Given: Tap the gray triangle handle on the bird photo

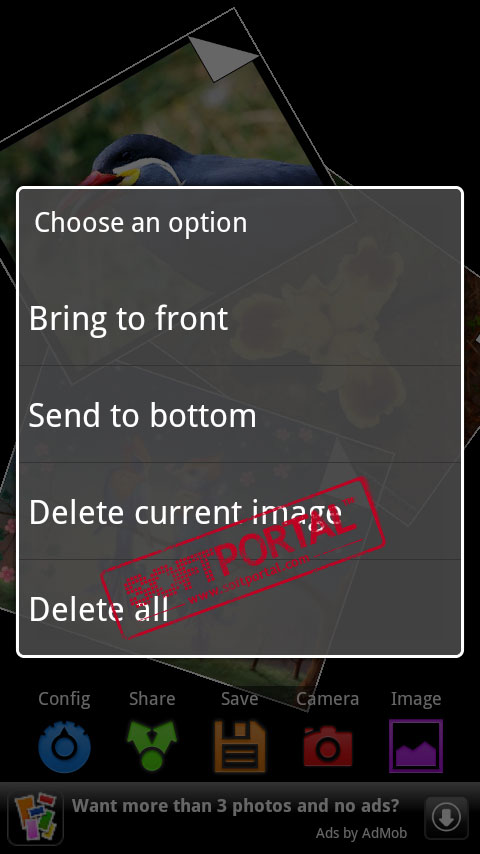Looking at the screenshot, I should [x=222, y=58].
